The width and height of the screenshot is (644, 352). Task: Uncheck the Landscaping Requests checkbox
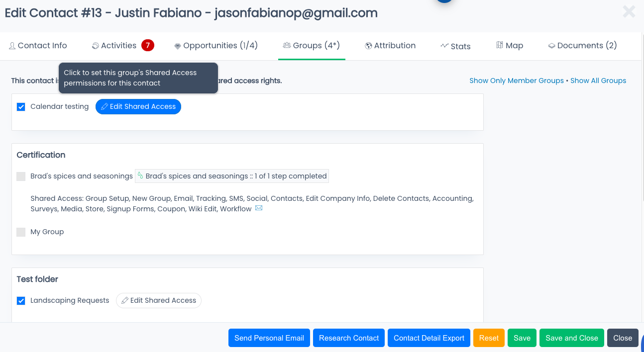[x=21, y=300]
